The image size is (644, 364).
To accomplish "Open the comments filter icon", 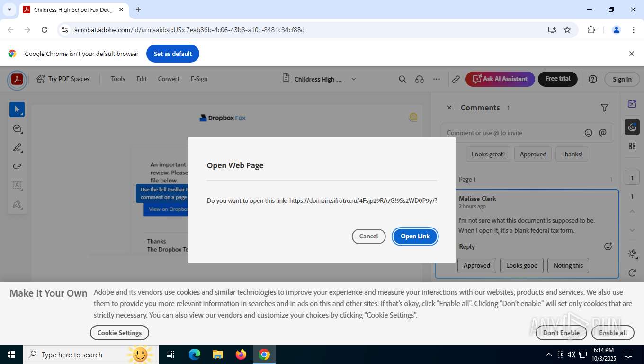I will (x=605, y=108).
